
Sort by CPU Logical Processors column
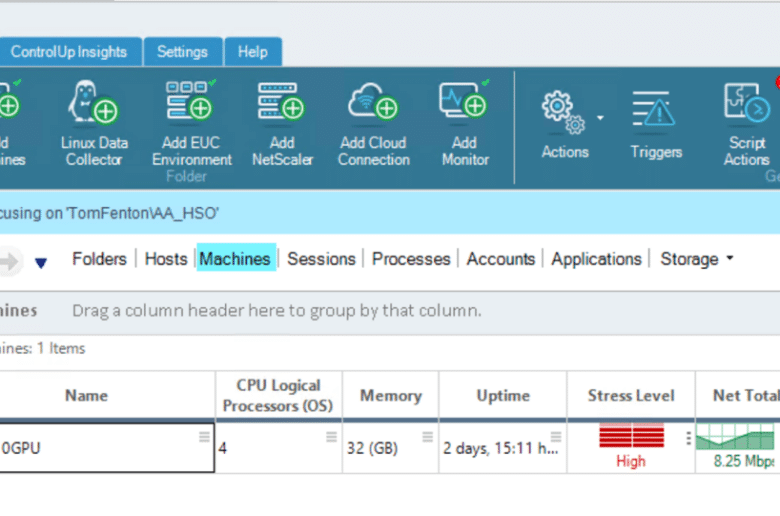[279, 396]
